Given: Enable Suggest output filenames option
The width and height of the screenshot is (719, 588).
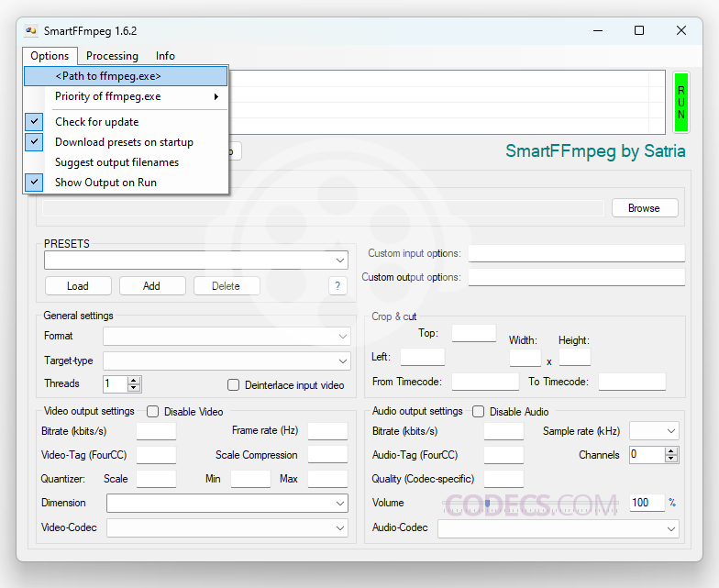Looking at the screenshot, I should (x=126, y=162).
